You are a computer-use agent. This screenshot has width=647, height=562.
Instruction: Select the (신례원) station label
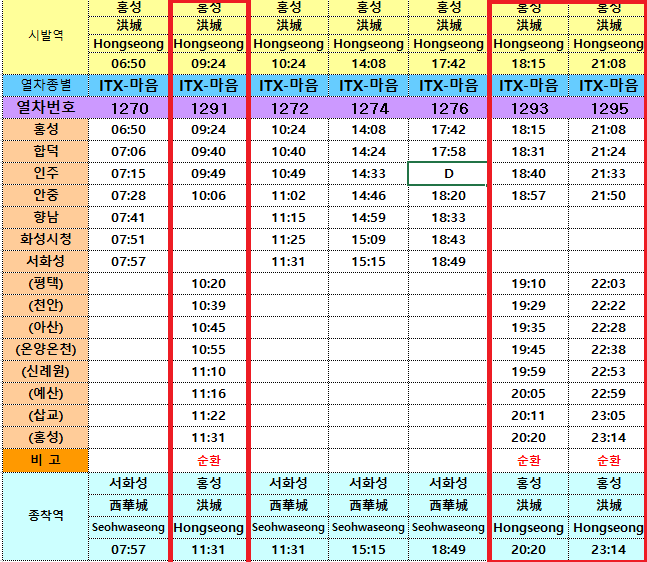tap(46, 371)
